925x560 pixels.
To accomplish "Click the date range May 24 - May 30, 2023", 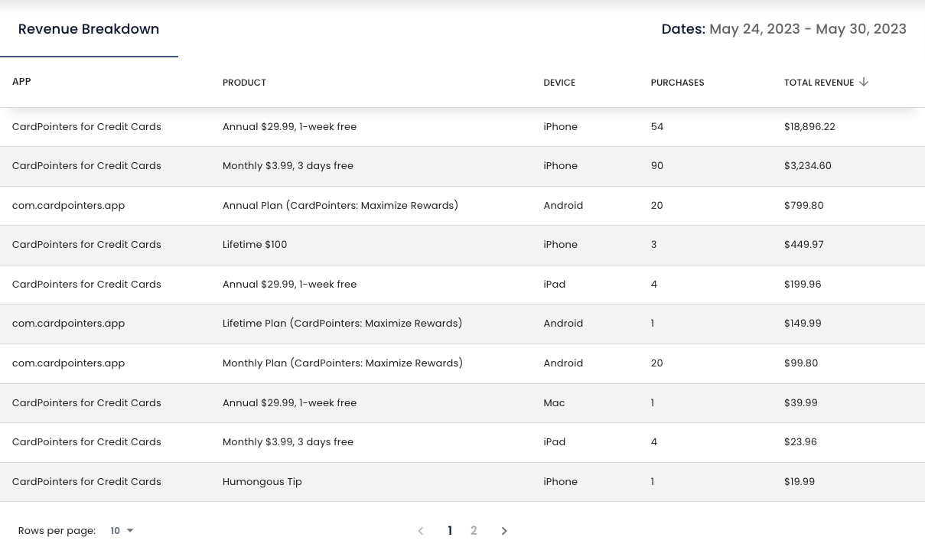I will pyautogui.click(x=808, y=29).
